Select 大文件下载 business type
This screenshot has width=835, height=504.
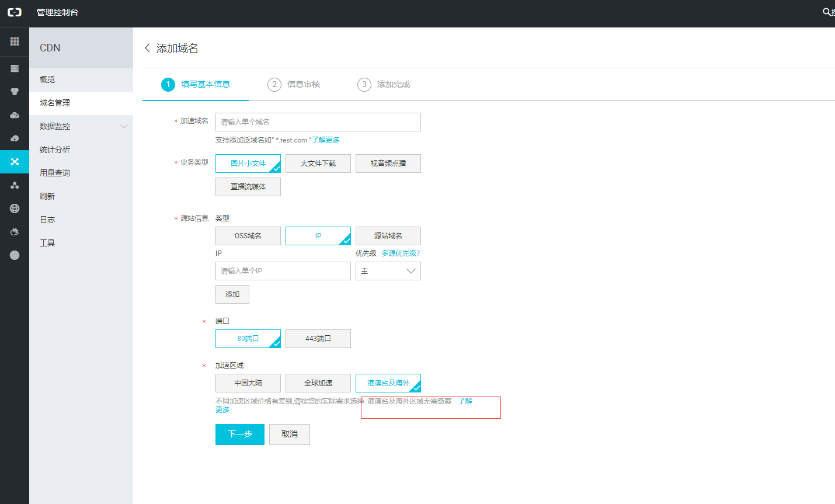coord(318,164)
